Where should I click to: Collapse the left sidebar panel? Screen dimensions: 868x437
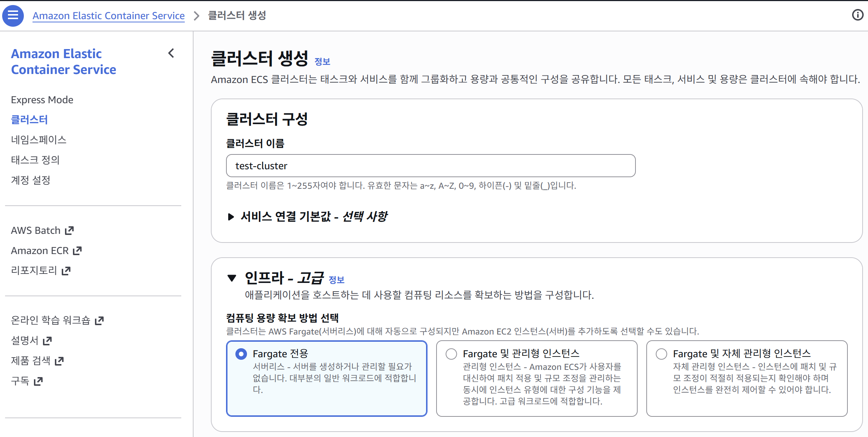coord(172,53)
